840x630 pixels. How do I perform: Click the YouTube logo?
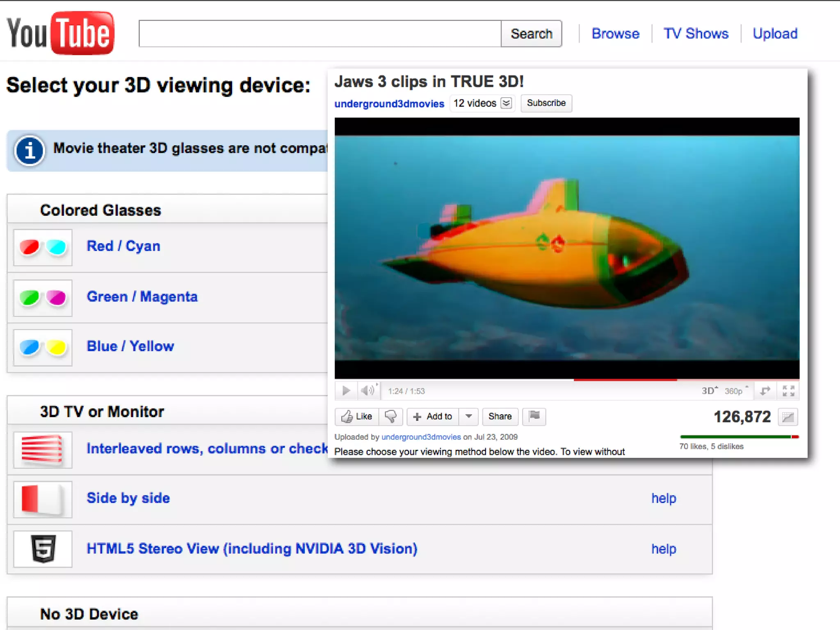60,33
